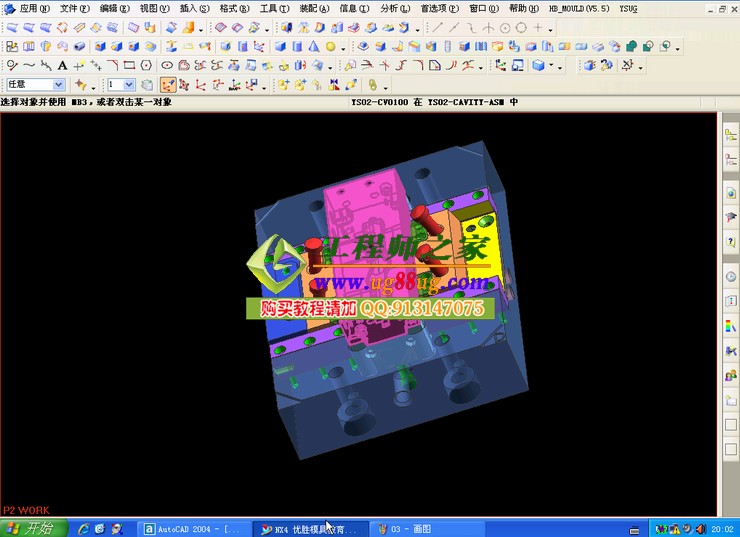Open the 插入 (S) menu
The height and width of the screenshot is (537, 740).
pyautogui.click(x=194, y=8)
